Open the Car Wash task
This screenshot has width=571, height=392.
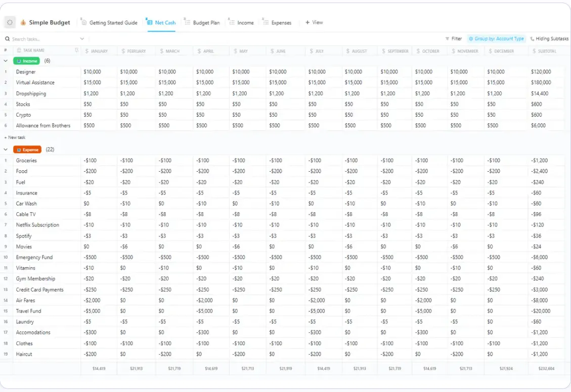[x=26, y=203]
